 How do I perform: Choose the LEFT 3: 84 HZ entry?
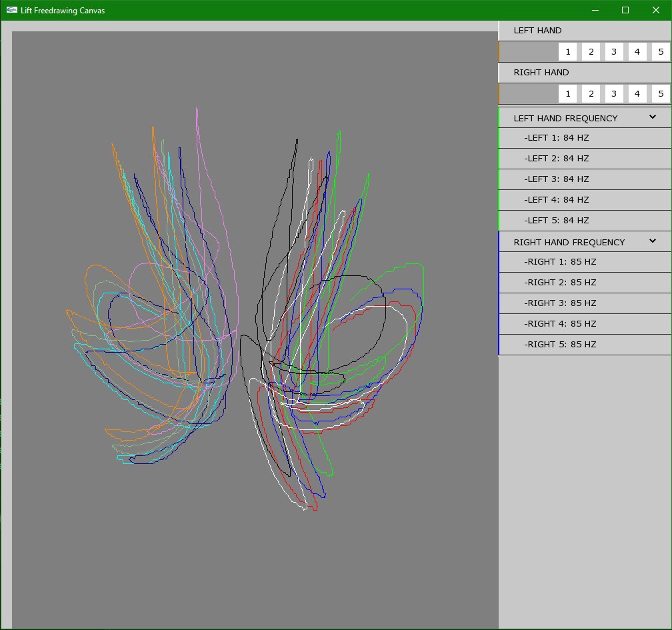557,179
